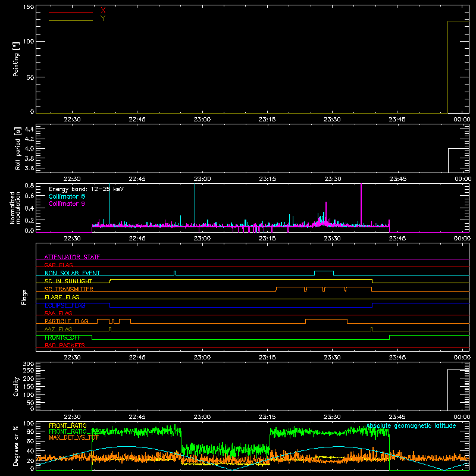Viewport: 476px width, 476px height.
Task: Click the 3.6 tick on the Roll period axis
Action: click(x=29, y=168)
